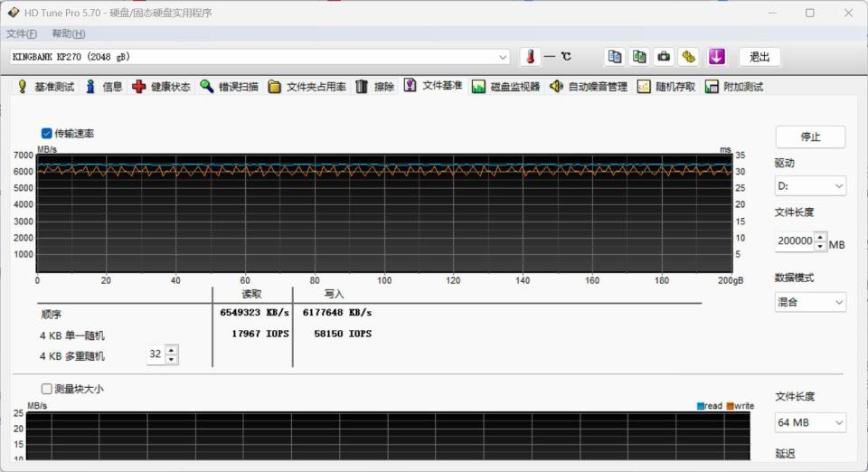Image resolution: width=868 pixels, height=472 pixels.
Task: Expand the KINGBANK KP270 drive selector
Action: [503, 57]
